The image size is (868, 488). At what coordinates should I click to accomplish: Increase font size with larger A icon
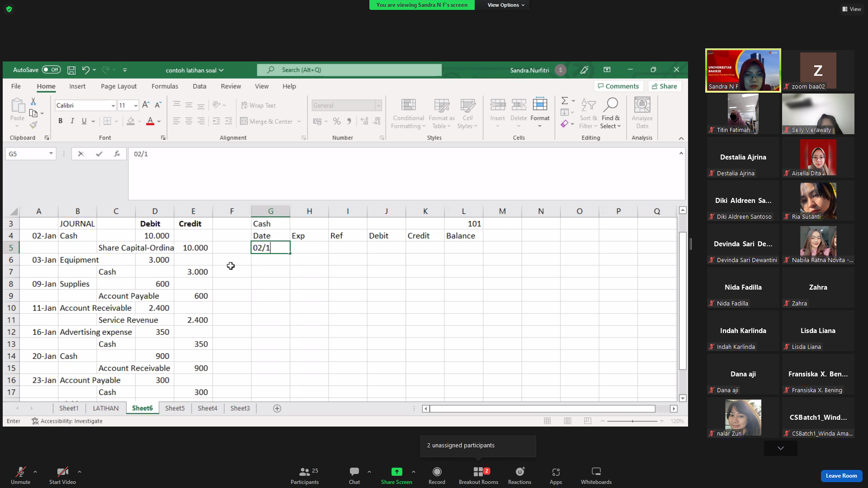[x=146, y=105]
